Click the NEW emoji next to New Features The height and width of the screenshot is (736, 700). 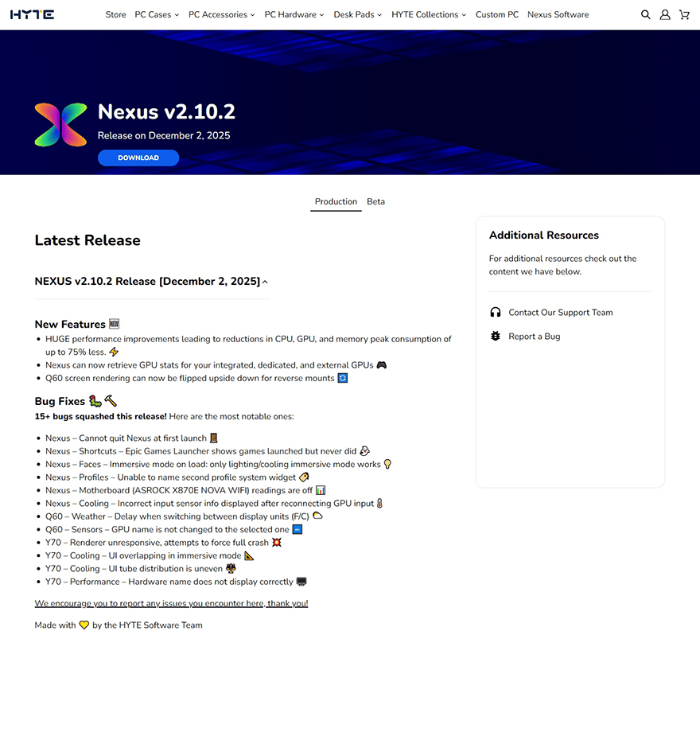click(114, 324)
